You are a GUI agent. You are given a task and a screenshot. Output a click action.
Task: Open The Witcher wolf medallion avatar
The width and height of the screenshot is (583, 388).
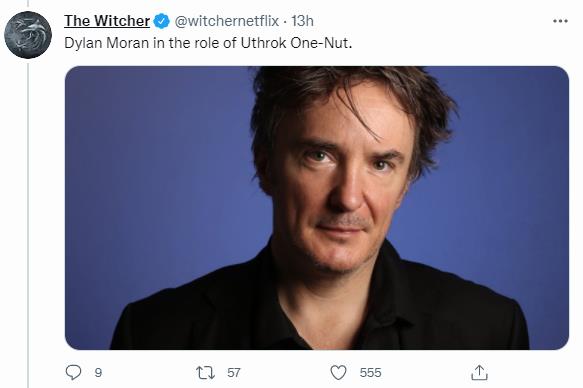point(28,35)
